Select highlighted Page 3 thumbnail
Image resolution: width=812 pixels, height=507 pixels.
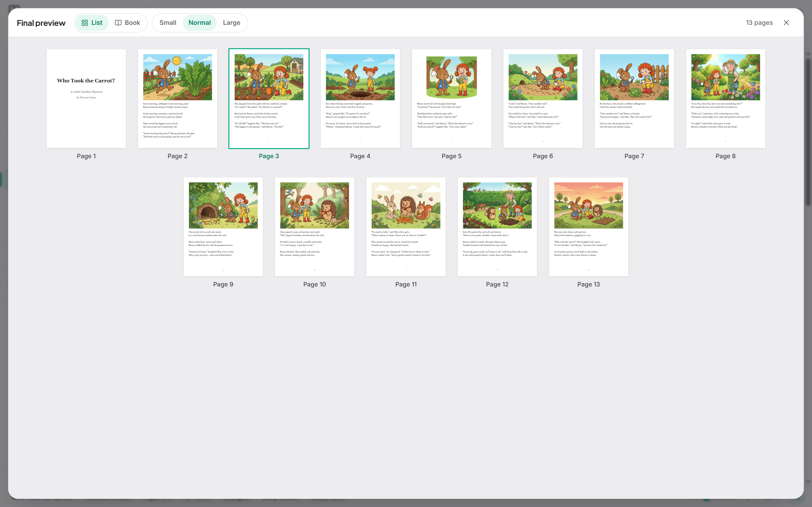(269, 99)
